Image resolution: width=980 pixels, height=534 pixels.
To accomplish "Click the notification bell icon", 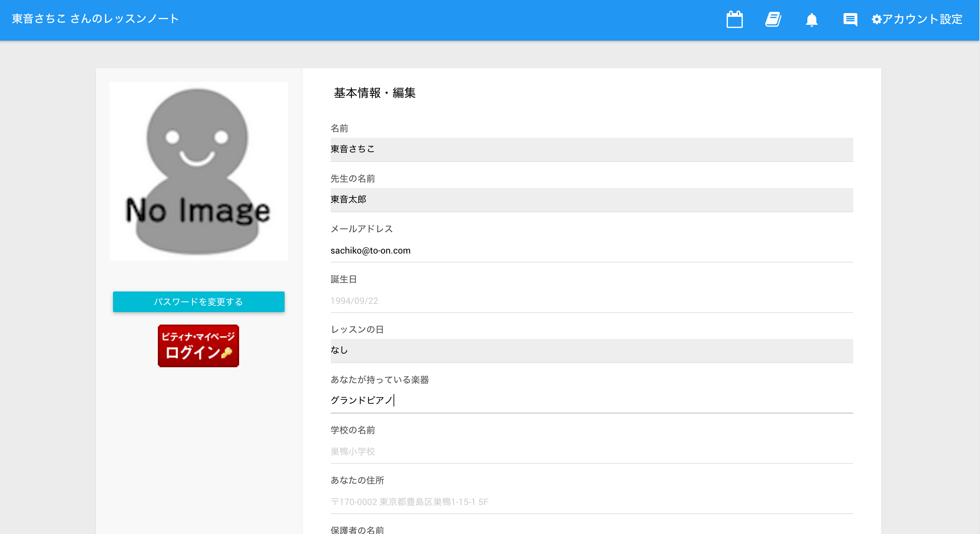I will [811, 19].
